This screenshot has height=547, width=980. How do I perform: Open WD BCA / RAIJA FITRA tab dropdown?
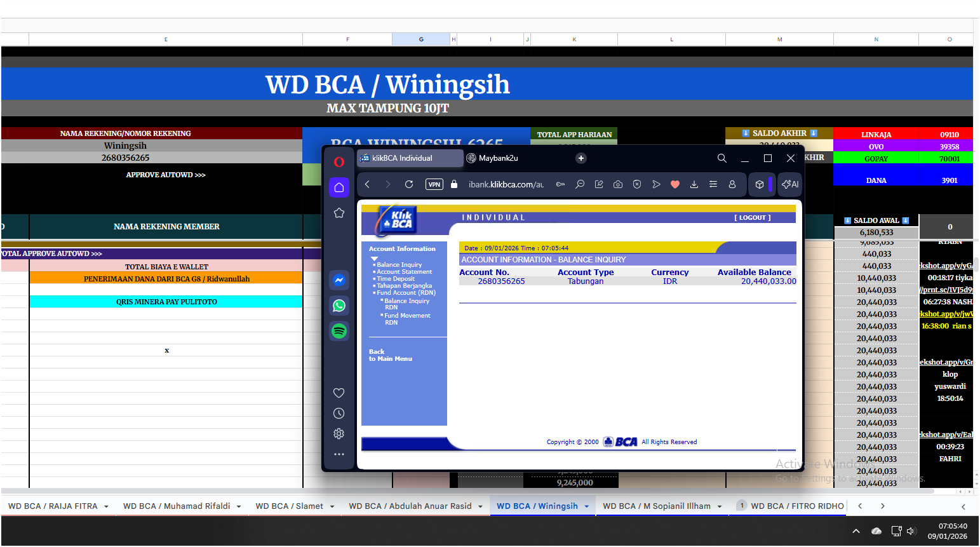pyautogui.click(x=106, y=507)
